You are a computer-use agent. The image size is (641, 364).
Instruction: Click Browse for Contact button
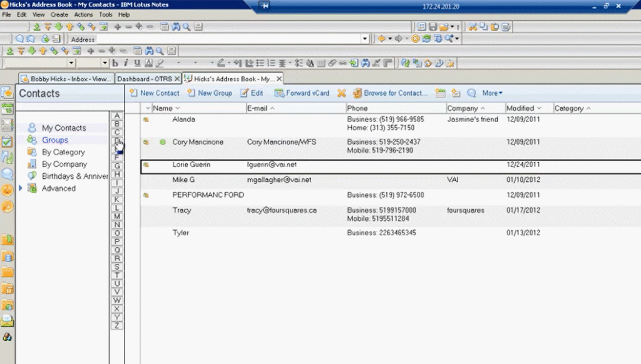coord(391,93)
